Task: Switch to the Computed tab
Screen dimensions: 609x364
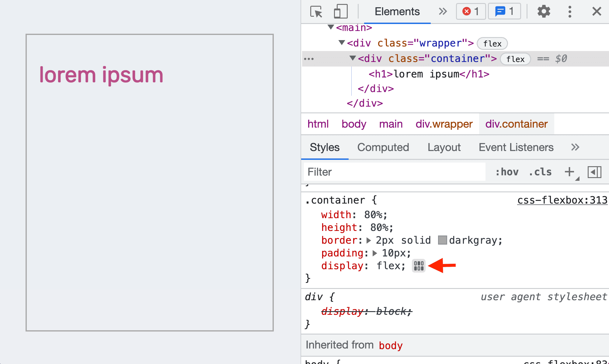Action: point(383,147)
